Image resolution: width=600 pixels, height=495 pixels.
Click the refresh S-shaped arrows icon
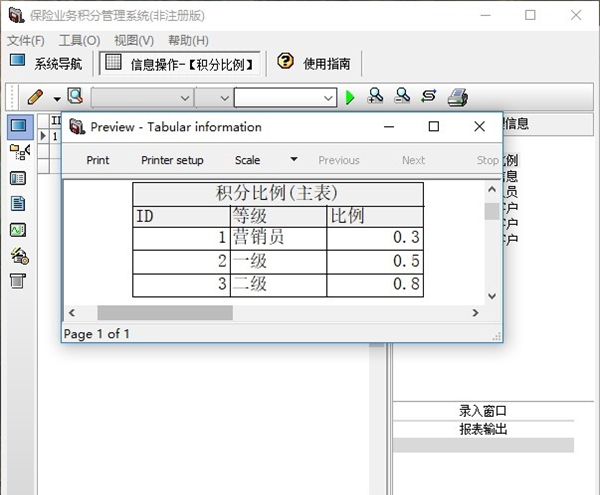coord(429,96)
